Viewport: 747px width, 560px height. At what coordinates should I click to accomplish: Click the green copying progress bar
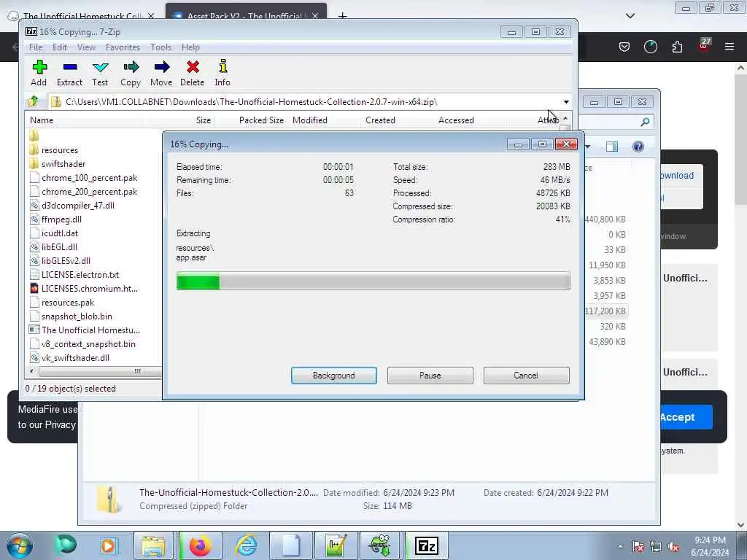373,281
